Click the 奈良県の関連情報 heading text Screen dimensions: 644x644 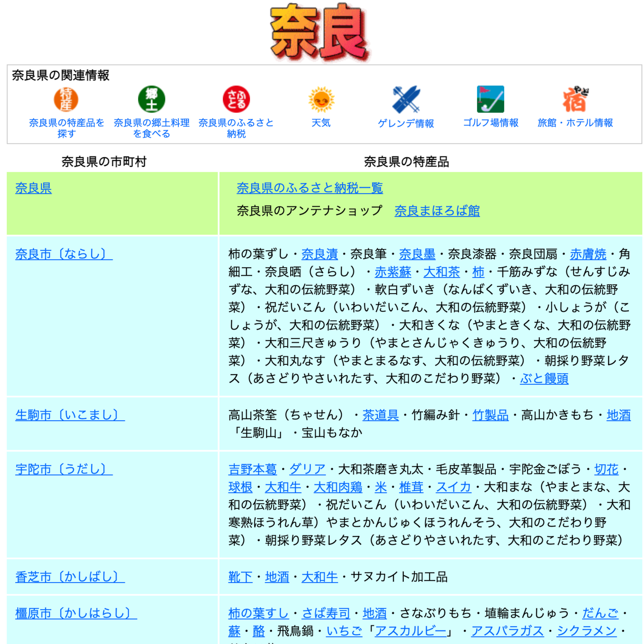[x=61, y=75]
